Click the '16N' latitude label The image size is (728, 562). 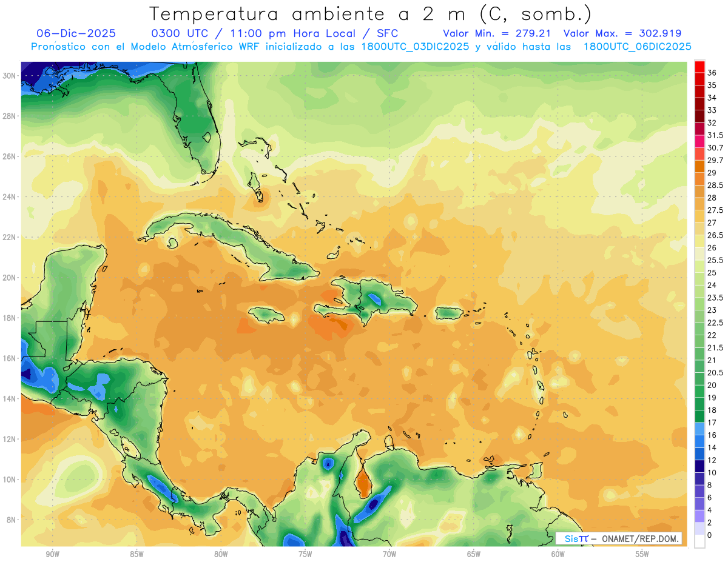click(x=10, y=358)
